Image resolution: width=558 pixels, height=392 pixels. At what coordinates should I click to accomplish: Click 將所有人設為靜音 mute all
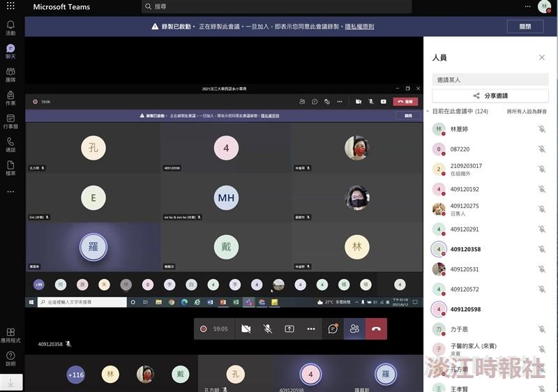click(527, 112)
